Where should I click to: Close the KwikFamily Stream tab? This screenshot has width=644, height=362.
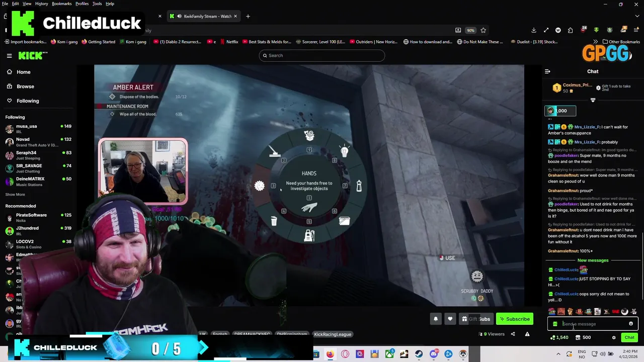coord(235,16)
